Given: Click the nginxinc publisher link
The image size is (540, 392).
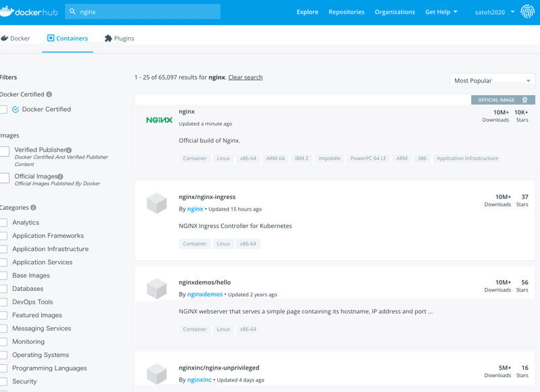Looking at the screenshot, I should [x=199, y=380].
